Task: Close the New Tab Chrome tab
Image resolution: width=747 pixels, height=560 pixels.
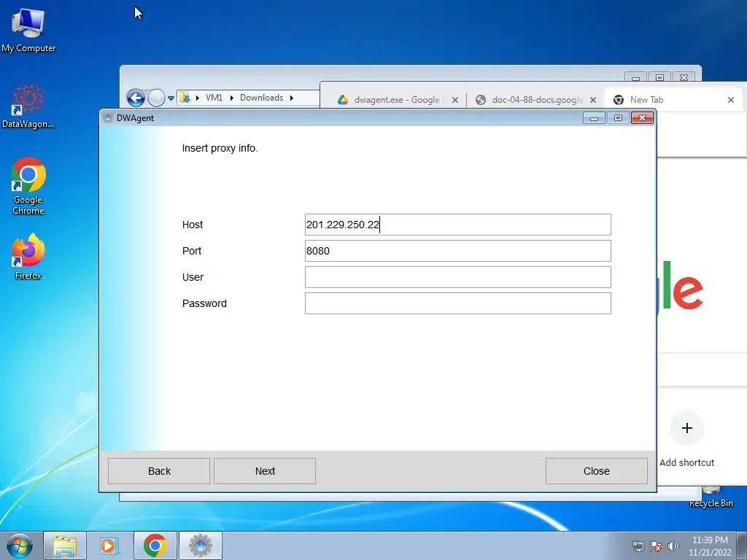Action: pyautogui.click(x=731, y=100)
